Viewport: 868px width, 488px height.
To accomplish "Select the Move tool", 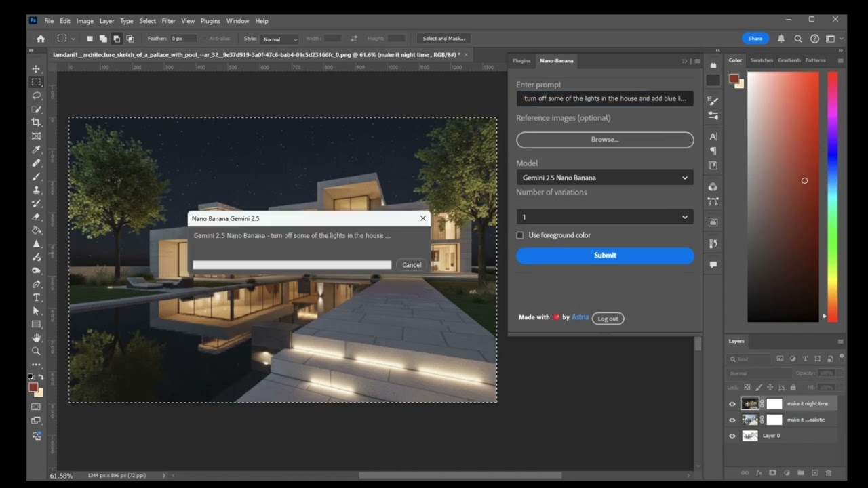I will tap(36, 69).
